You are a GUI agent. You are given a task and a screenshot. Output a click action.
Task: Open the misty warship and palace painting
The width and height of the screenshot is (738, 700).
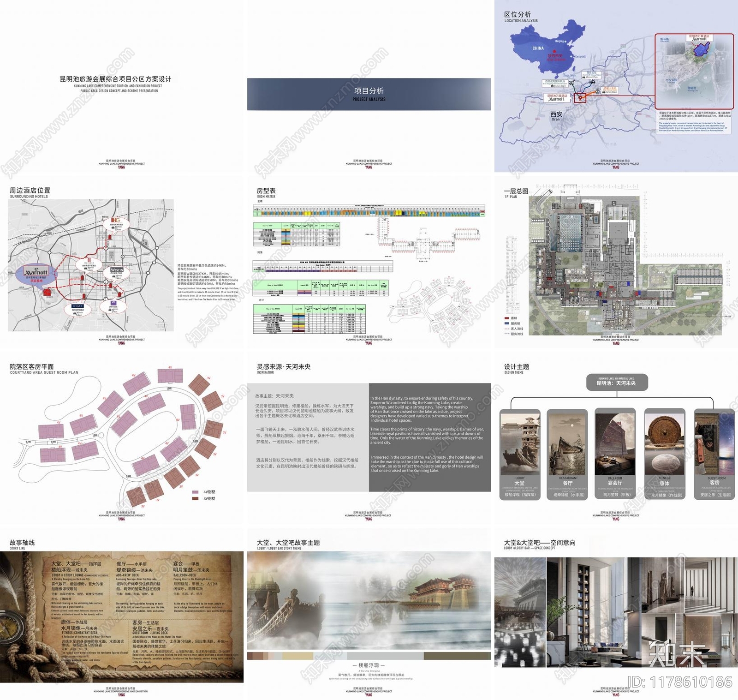coord(369,599)
